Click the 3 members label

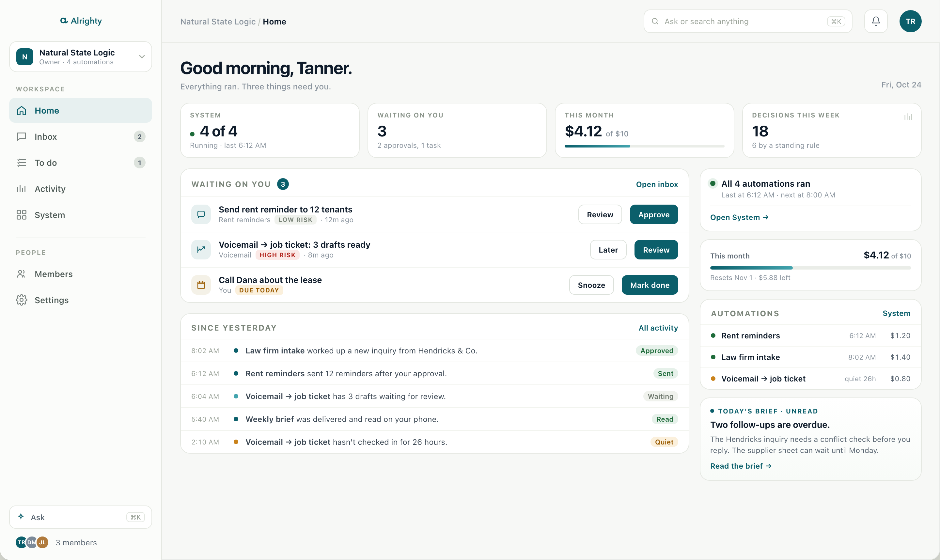point(76,542)
